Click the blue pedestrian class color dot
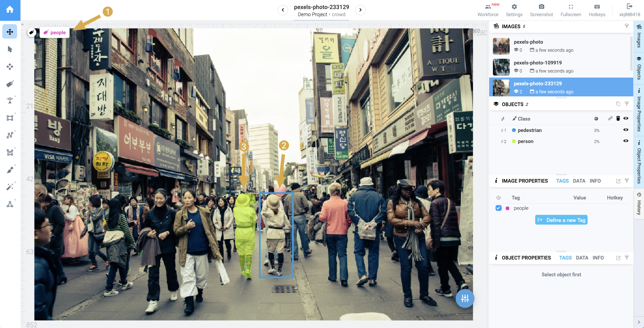The height and width of the screenshot is (328, 644). click(x=514, y=130)
